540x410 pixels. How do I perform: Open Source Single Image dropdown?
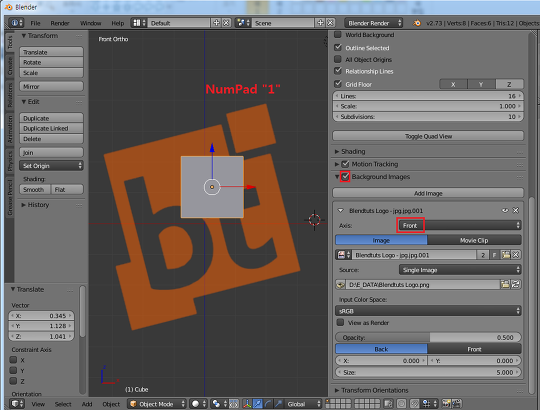click(x=460, y=270)
